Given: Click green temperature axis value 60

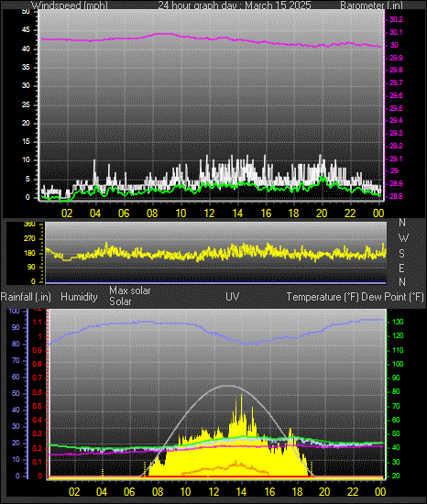Looking at the screenshot, I should coord(396,420).
